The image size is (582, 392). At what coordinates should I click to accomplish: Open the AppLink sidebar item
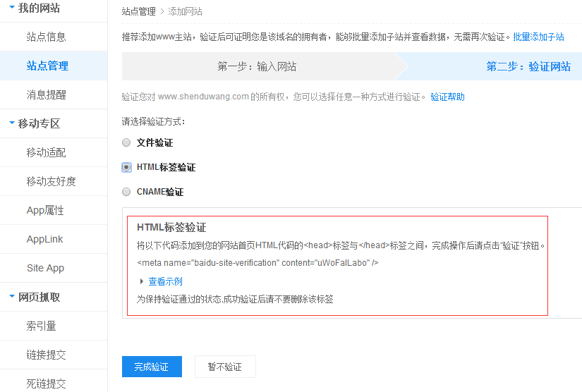pos(45,239)
